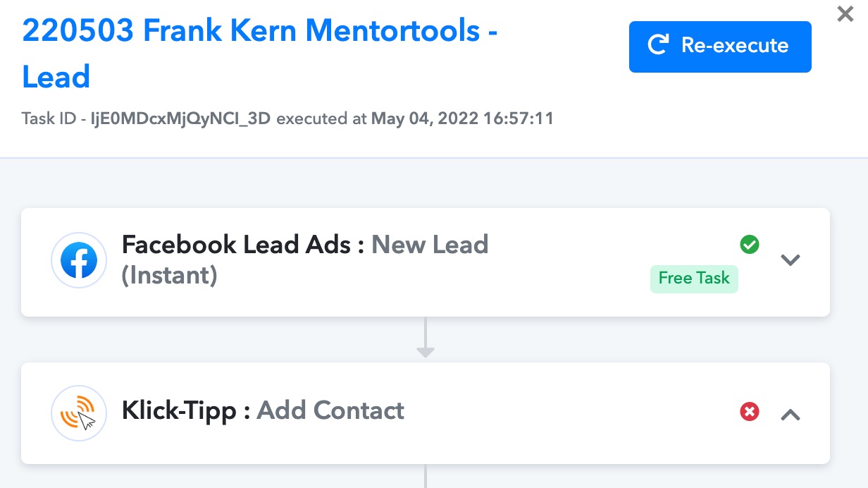Click the executed date May 04, 2022
This screenshot has width=868, height=488.
tap(424, 118)
